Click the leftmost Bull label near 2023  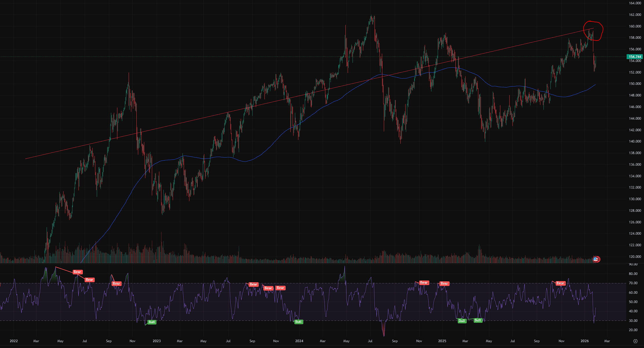coord(152,322)
